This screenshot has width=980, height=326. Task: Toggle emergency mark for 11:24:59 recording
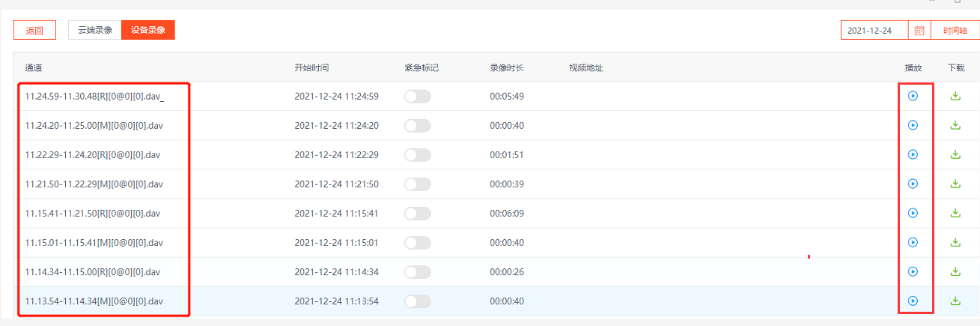[x=418, y=96]
